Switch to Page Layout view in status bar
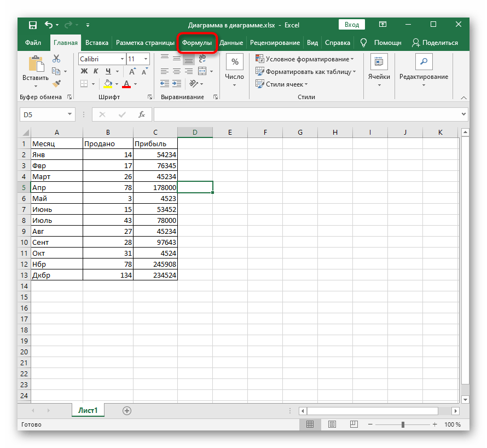 [333, 424]
